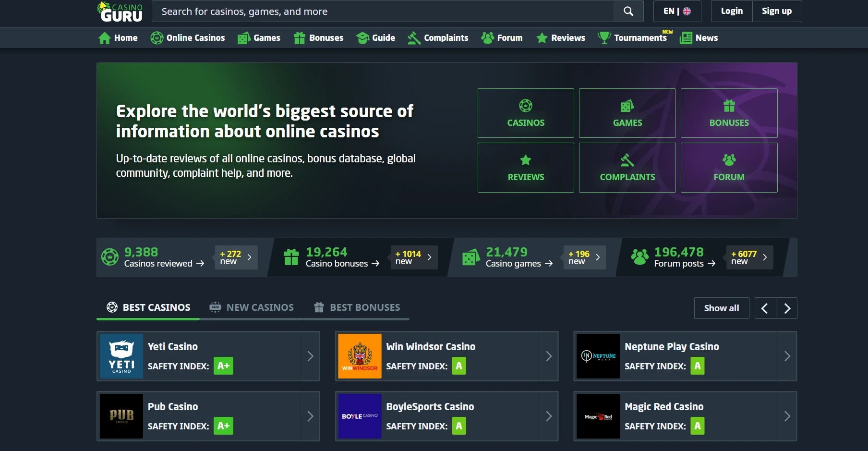Screen dimensions: 868x451
Task: Click the Sign up button
Action: pos(776,11)
